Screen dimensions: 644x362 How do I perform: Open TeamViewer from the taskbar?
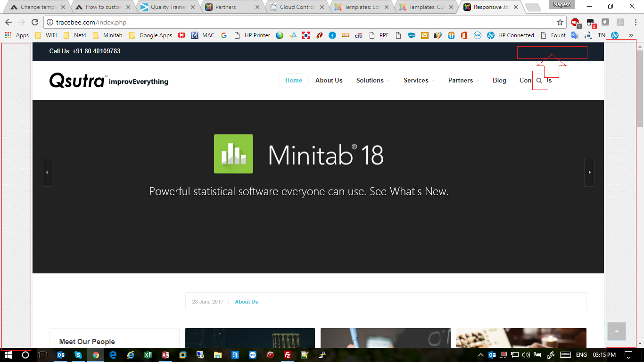click(x=253, y=355)
